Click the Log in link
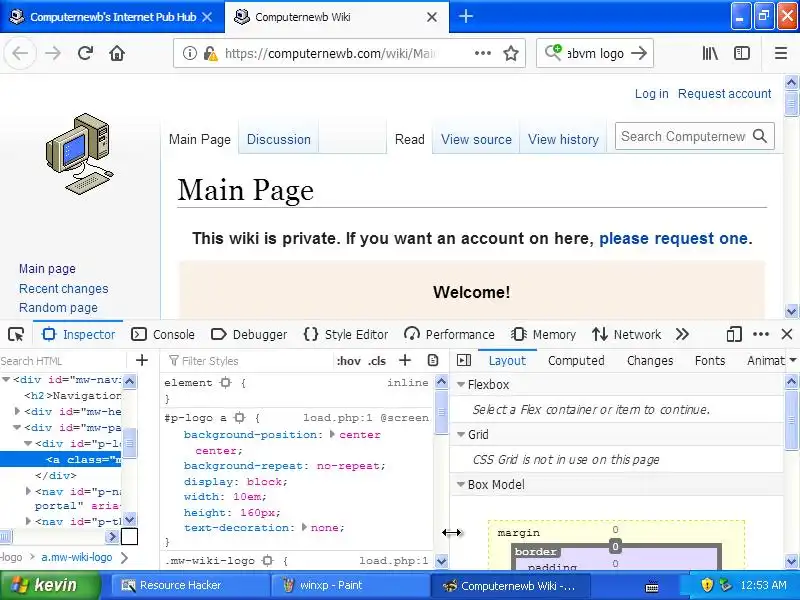This screenshot has width=800, height=600. (651, 94)
